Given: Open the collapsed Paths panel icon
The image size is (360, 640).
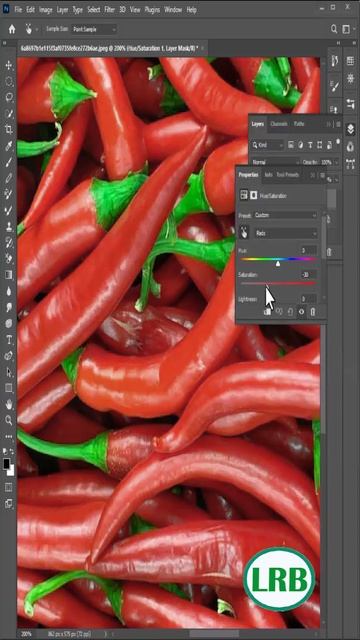Looking at the screenshot, I should click(350, 164).
